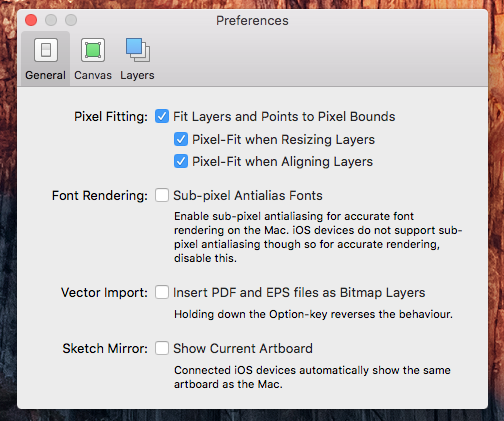
Task: Click the Sub-pixel Antialias Fonts label text
Action: (x=248, y=196)
